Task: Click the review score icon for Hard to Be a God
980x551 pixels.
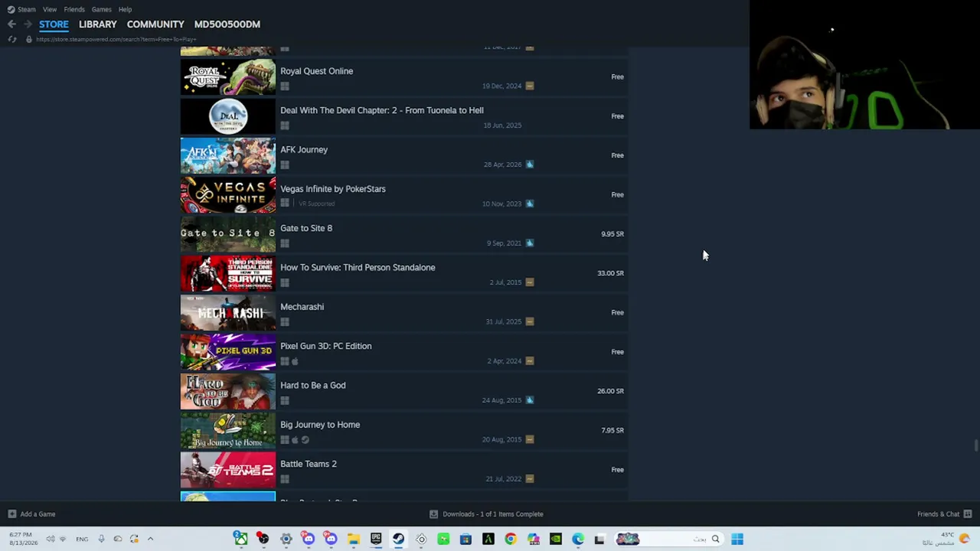Action: [x=530, y=400]
